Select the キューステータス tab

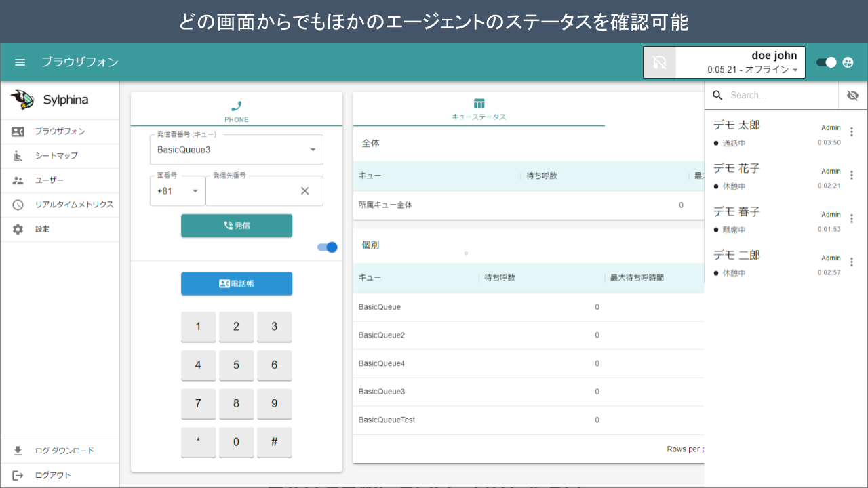pyautogui.click(x=479, y=109)
